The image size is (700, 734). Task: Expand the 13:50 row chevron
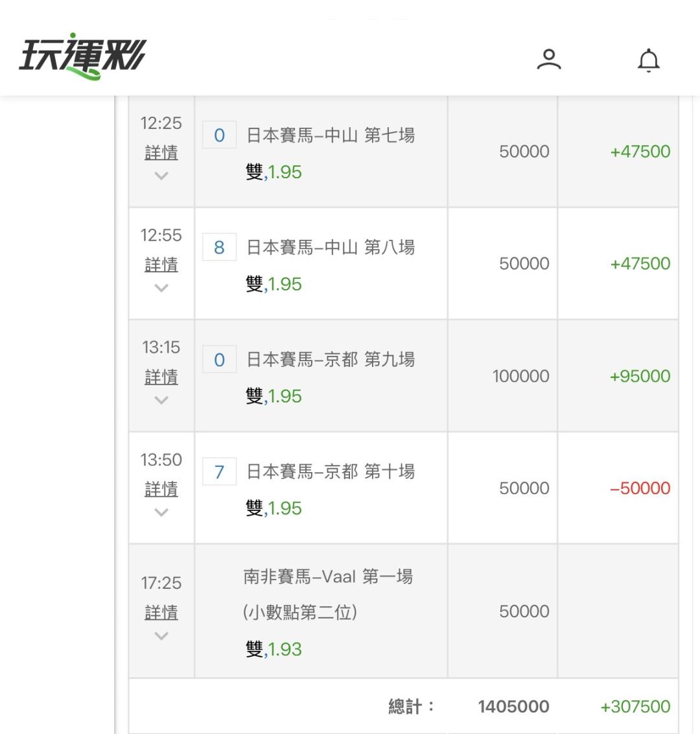tap(161, 512)
